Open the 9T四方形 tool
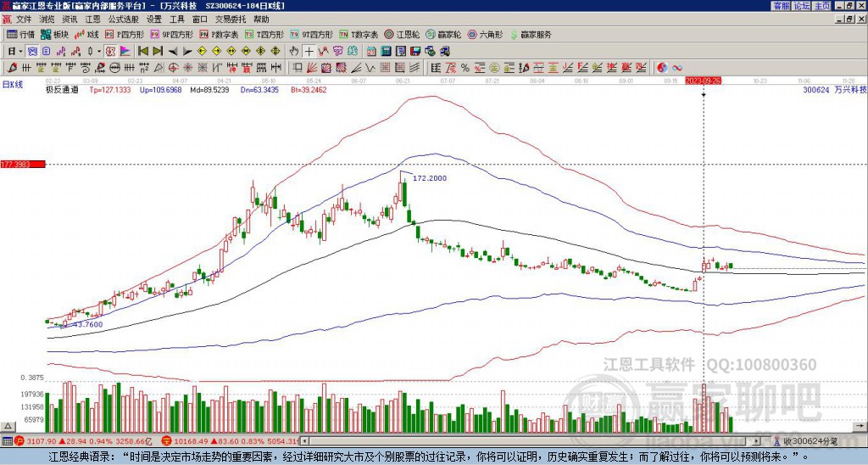868x465 pixels. tap(312, 34)
